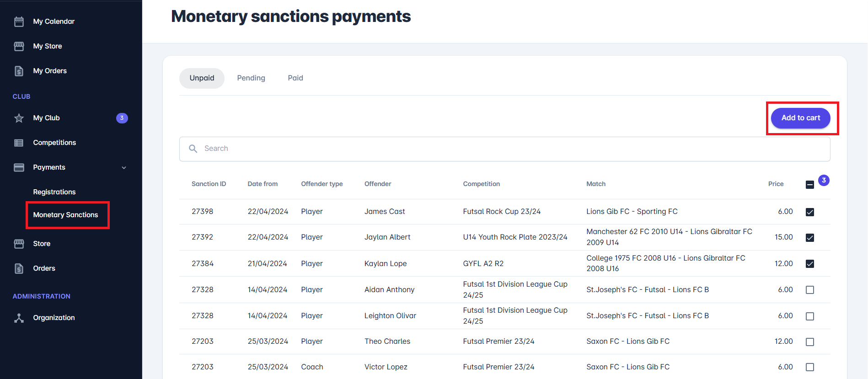This screenshot has height=379, width=868.
Task: Toggle the select-all header checkbox
Action: pyautogui.click(x=809, y=185)
